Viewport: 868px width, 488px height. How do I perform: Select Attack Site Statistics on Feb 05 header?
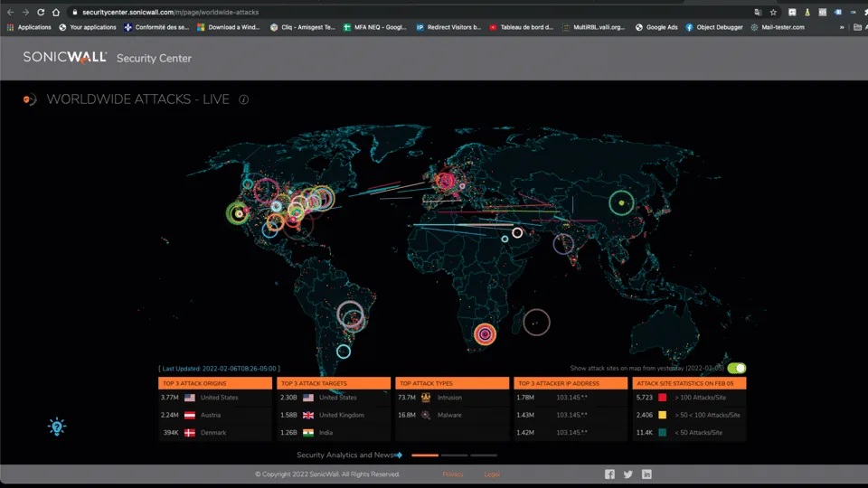point(689,383)
